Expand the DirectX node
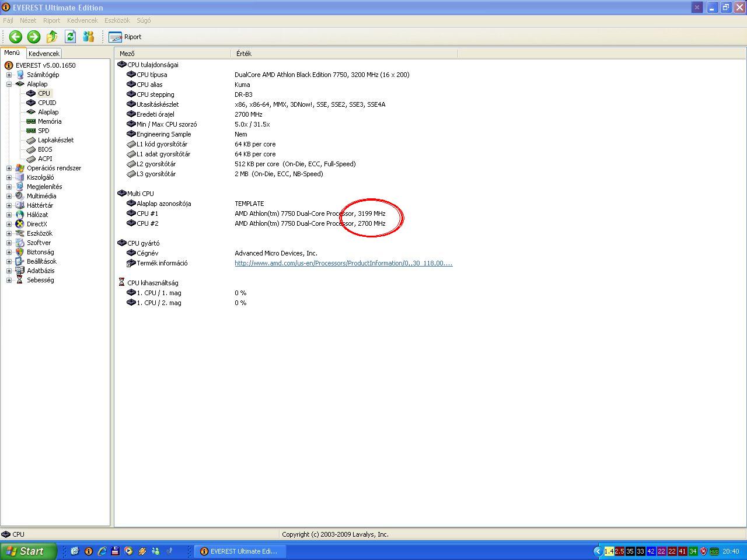This screenshot has width=747, height=560. point(9,224)
